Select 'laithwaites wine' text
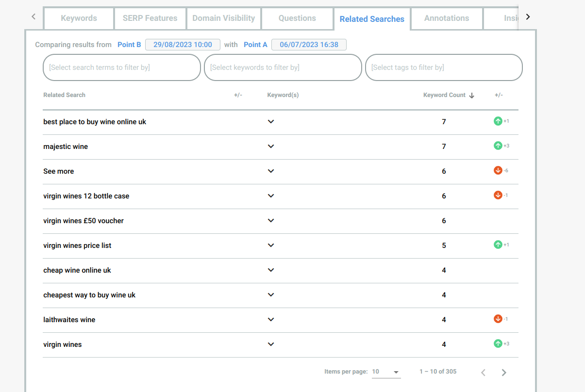585x392 pixels. click(x=69, y=320)
